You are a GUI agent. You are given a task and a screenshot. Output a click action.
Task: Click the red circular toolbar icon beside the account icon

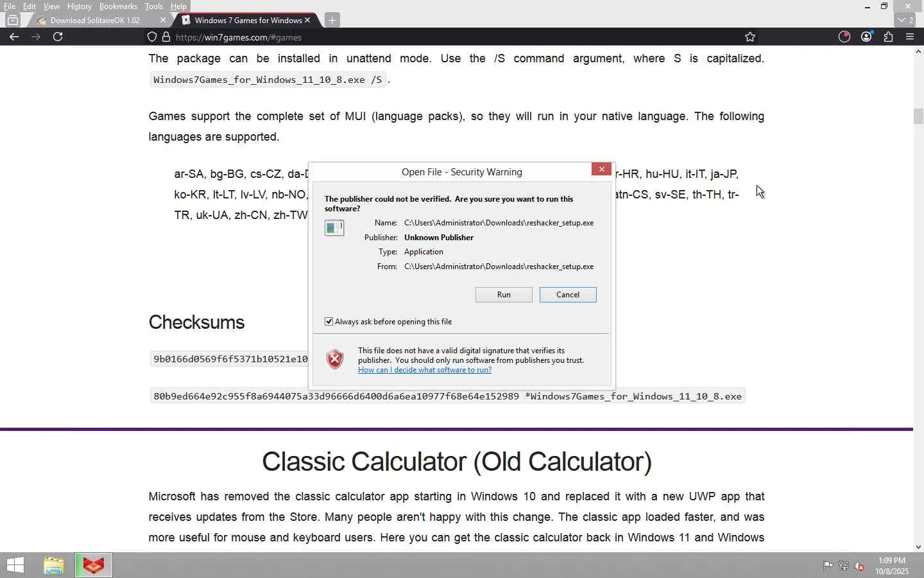pyautogui.click(x=844, y=37)
